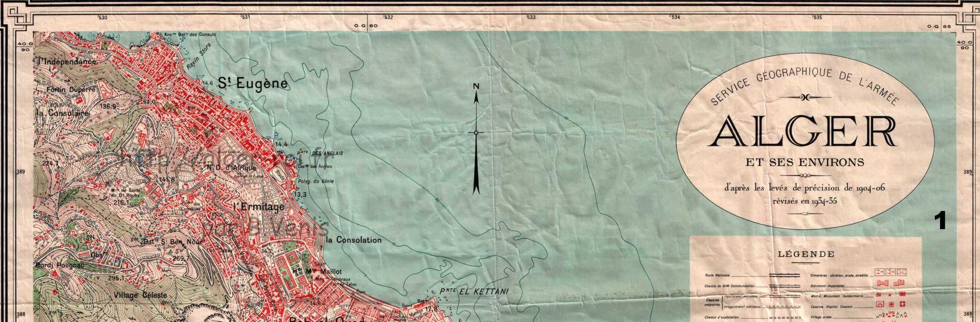Click the Israelite cemetery legend symbol
This screenshot has width=980, height=322.
coord(902,272)
